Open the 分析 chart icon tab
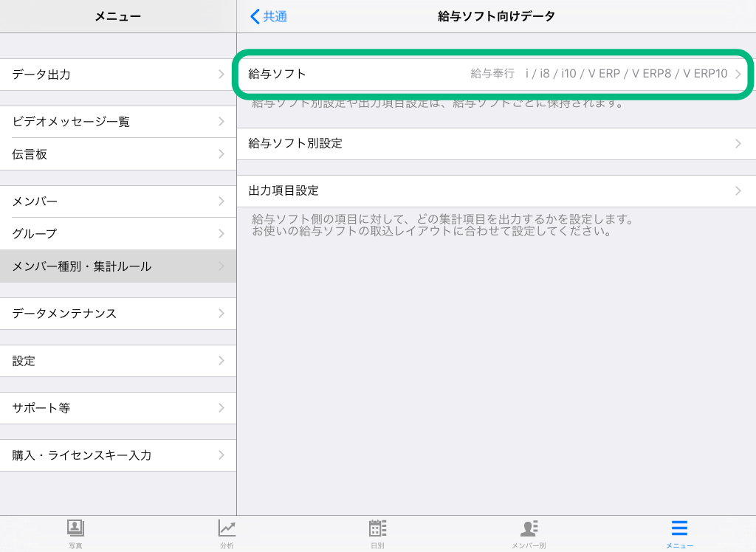Image resolution: width=756 pixels, height=552 pixels. (227, 528)
